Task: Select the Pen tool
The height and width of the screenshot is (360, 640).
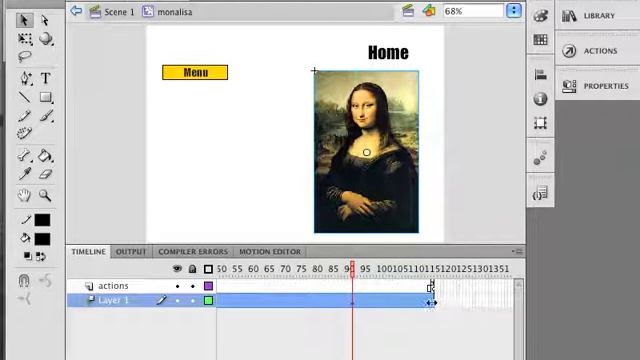Action: 25,78
